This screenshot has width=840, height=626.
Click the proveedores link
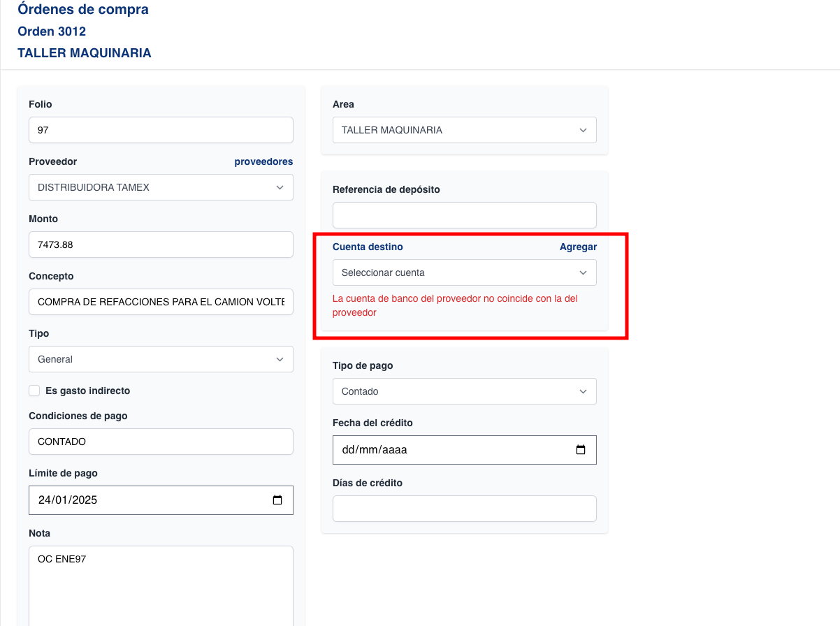click(263, 161)
